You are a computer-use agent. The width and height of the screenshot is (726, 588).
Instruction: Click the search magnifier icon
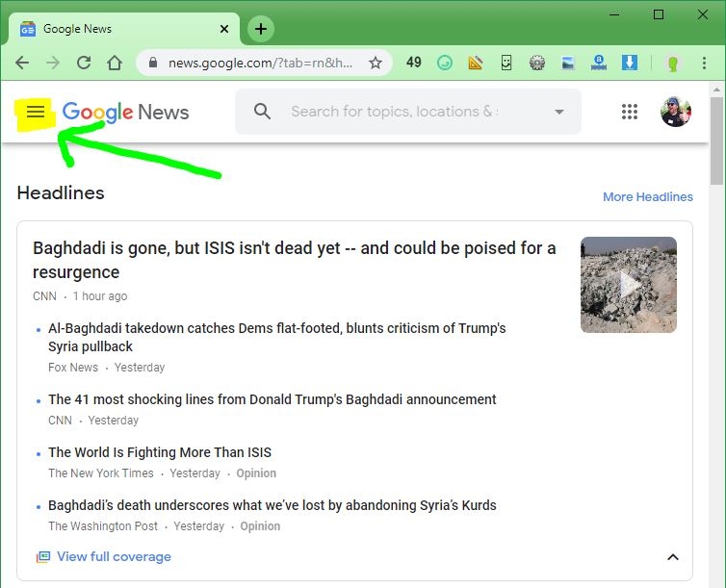click(262, 112)
